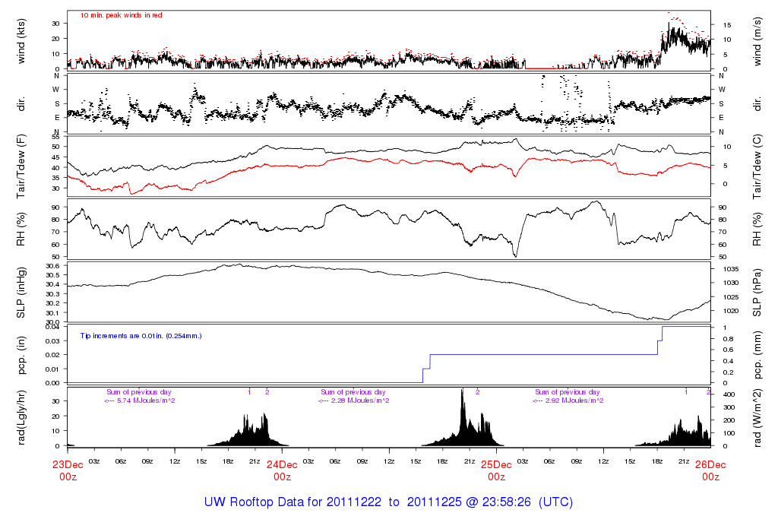Click the '15' m/s tick value
The height and width of the screenshot is (532, 778).
727,25
